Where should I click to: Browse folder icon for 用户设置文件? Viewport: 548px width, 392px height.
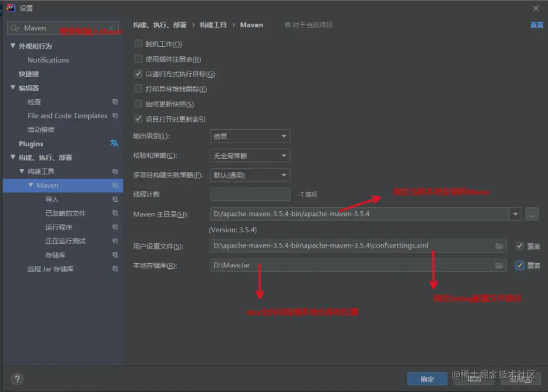click(x=499, y=246)
